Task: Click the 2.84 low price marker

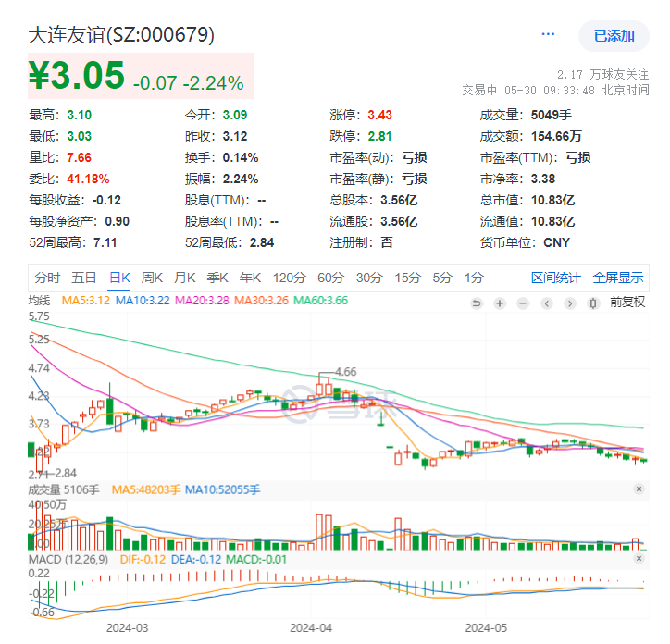Action: (x=66, y=473)
